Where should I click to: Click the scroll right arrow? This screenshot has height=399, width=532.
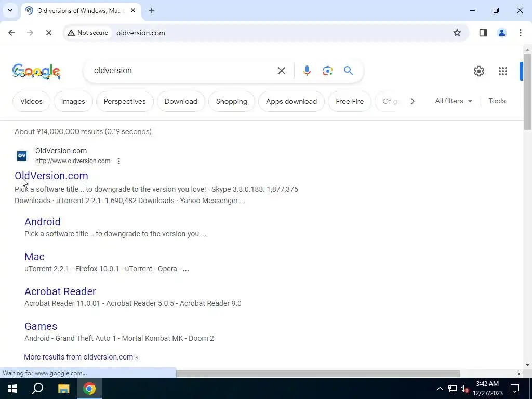(518, 374)
